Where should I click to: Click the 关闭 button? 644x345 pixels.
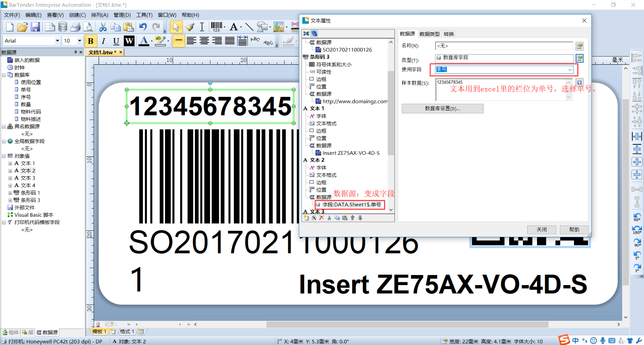[541, 230]
